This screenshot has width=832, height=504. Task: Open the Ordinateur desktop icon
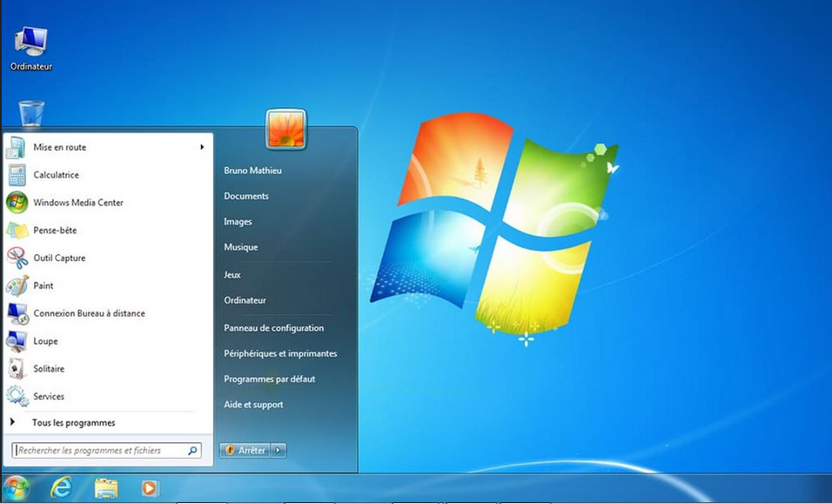point(30,48)
